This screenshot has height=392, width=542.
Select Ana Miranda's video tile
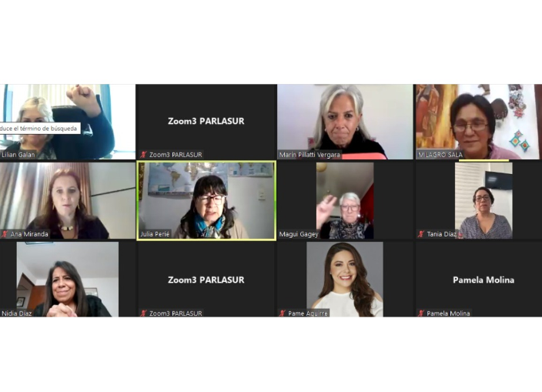(68, 200)
